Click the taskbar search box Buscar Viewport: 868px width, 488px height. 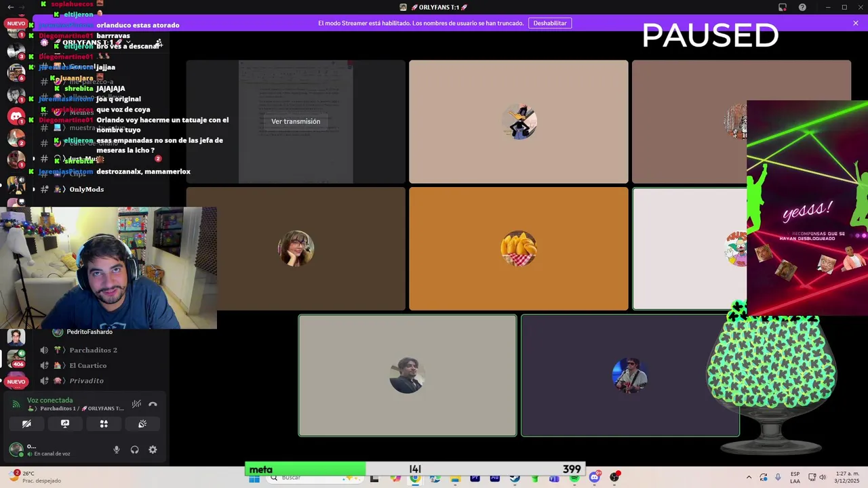pyautogui.click(x=315, y=478)
